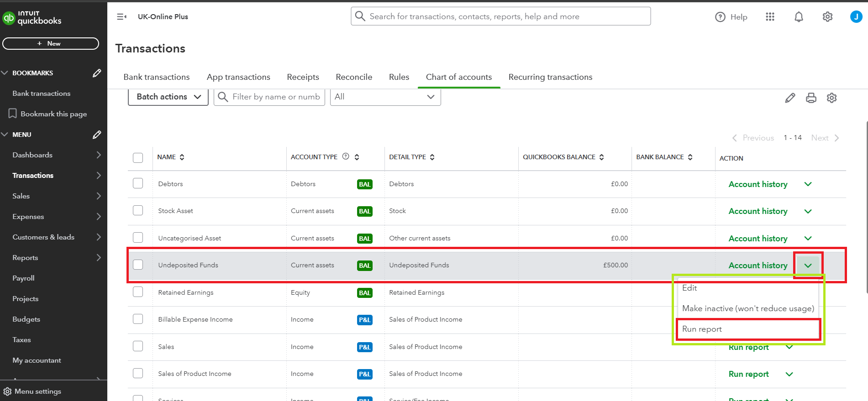Check the Undeposited Funds checkbox
This screenshot has height=401, width=868.
click(138, 265)
